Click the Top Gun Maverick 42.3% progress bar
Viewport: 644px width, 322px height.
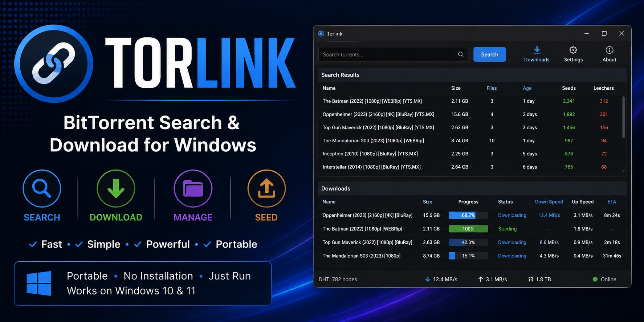coord(468,242)
